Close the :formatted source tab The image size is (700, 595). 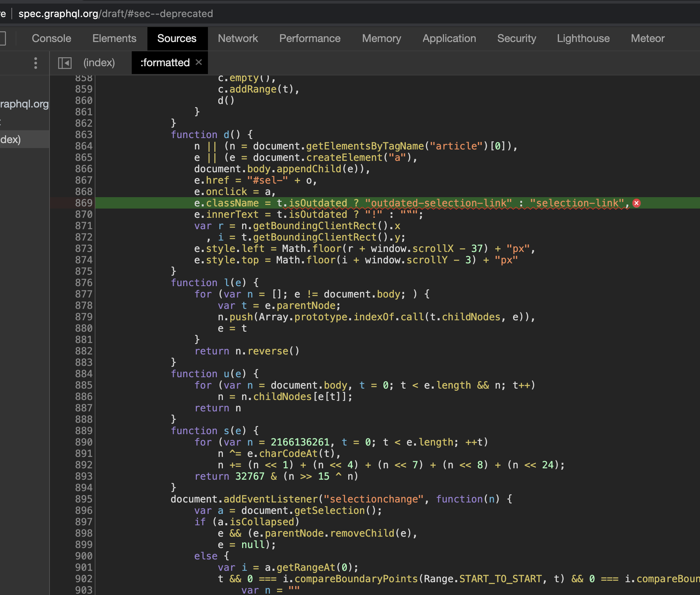199,62
